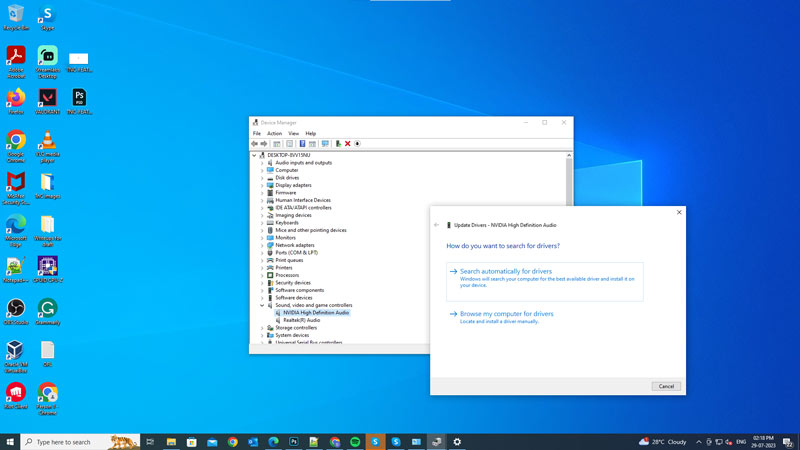Open File Explorer from the taskbar
Image resolution: width=800 pixels, height=450 pixels.
171,442
